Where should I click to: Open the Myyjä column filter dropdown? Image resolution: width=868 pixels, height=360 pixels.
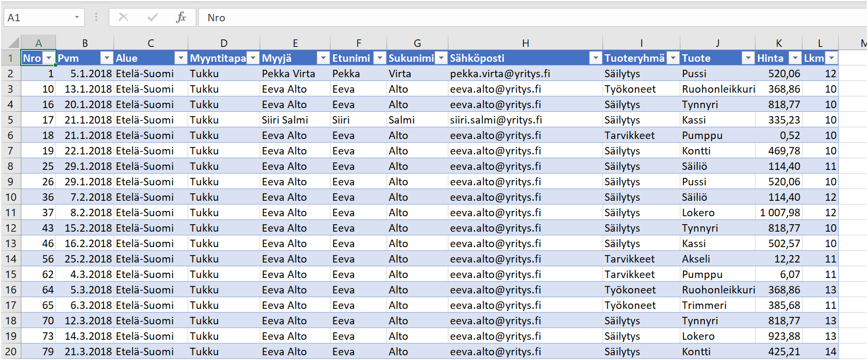coord(323,58)
